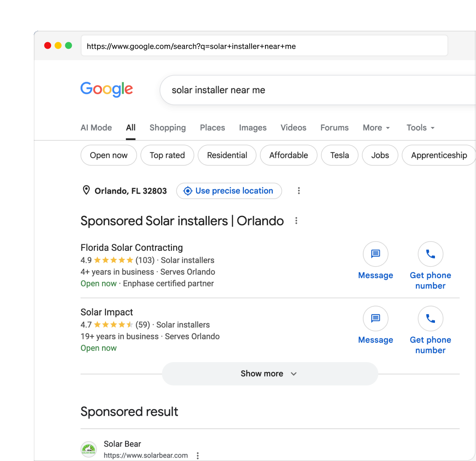Click Message label for Solar Impact
The height and width of the screenshot is (461, 476).
tap(376, 340)
